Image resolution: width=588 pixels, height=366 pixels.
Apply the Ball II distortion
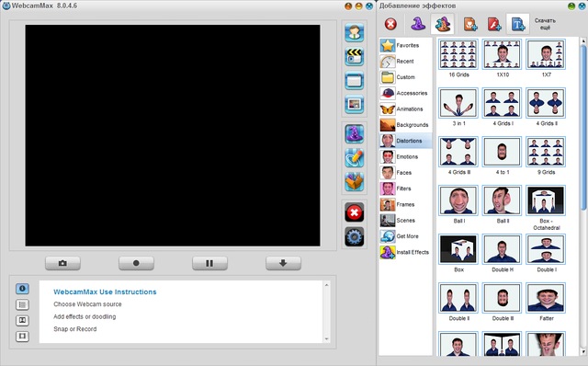503,200
